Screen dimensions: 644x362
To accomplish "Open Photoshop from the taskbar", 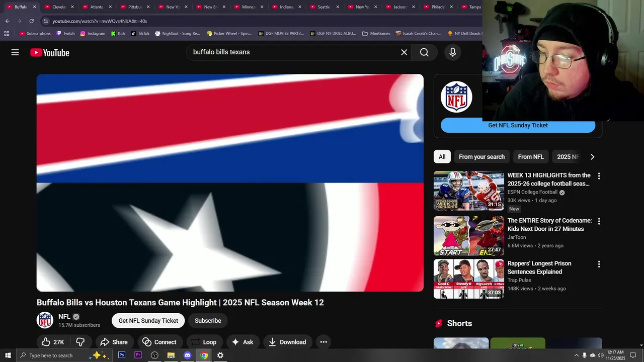I will [122, 355].
